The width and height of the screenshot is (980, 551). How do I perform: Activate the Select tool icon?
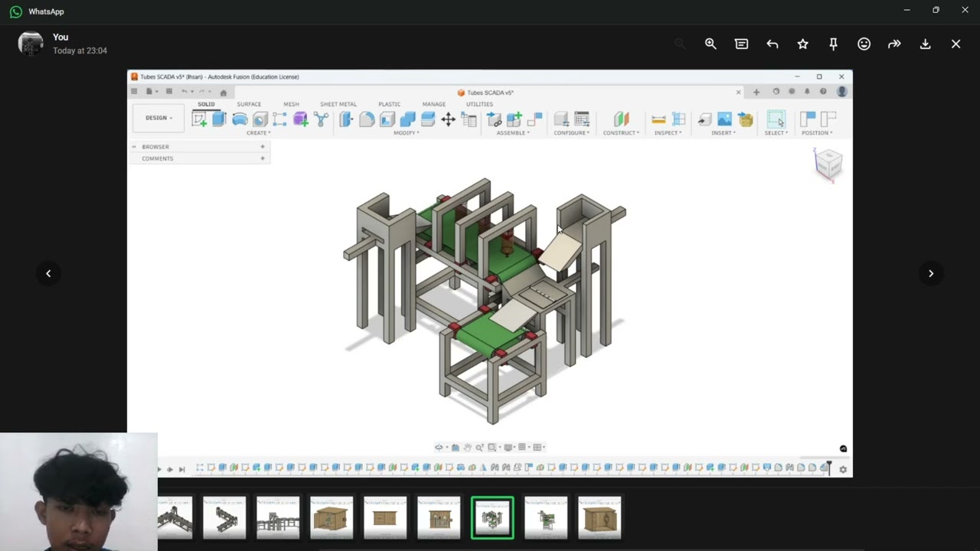pyautogui.click(x=776, y=119)
